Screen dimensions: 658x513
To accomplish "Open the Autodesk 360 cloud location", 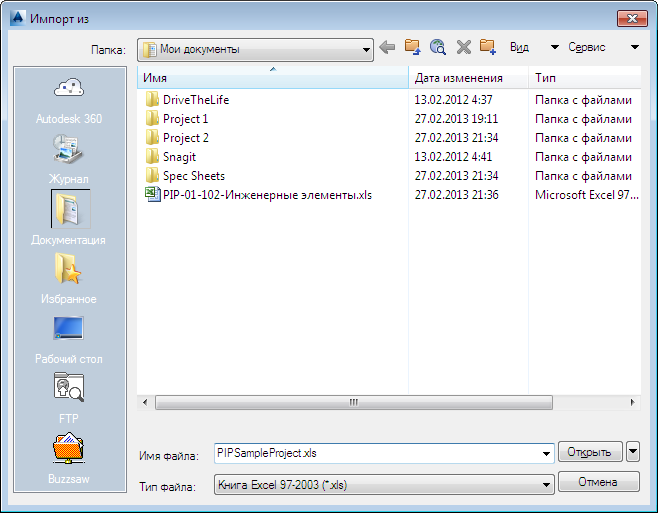I will (69, 101).
